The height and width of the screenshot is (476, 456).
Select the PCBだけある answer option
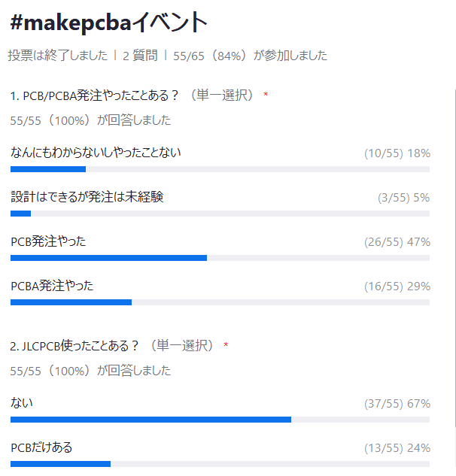41,447
